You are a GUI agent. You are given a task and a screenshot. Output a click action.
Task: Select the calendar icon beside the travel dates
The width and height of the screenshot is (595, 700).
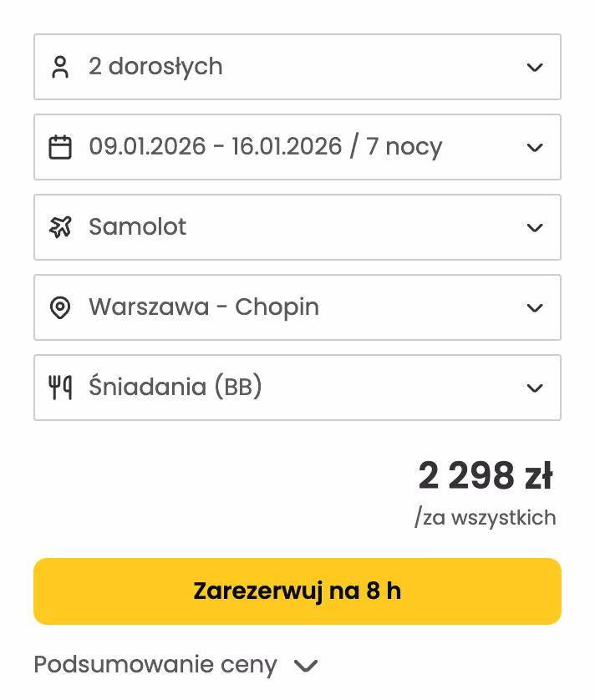60,147
